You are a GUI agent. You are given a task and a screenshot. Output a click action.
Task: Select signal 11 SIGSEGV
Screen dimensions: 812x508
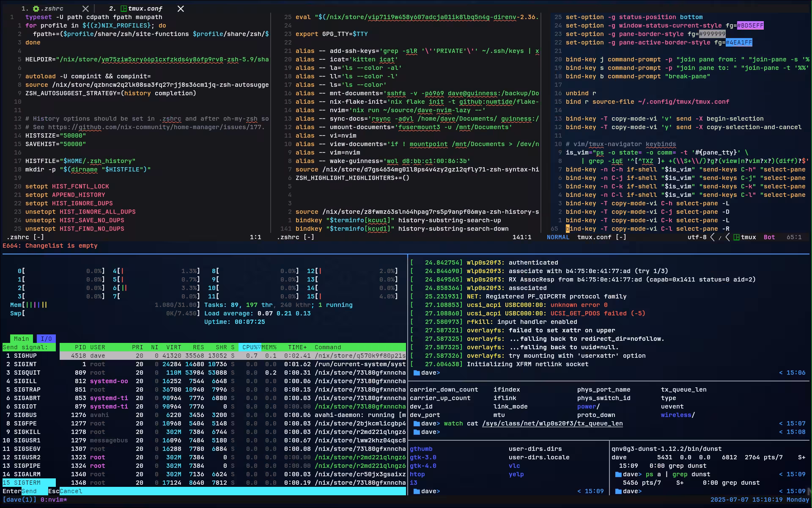(x=29, y=449)
